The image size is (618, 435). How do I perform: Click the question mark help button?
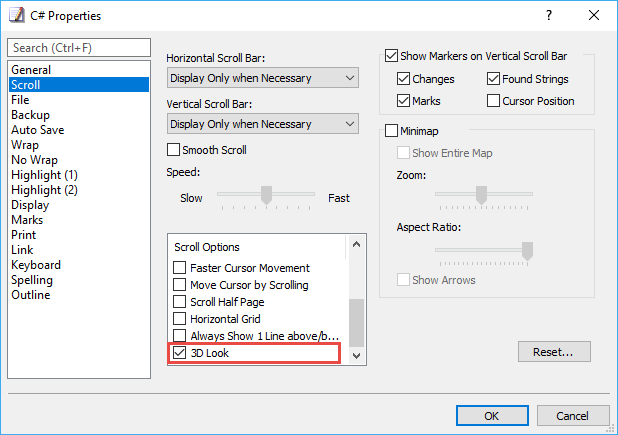point(549,15)
